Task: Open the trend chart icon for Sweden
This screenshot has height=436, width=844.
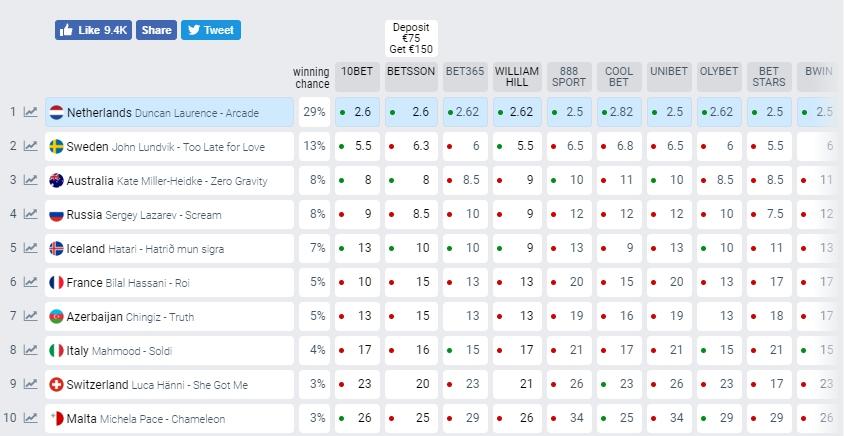Action: pos(31,147)
